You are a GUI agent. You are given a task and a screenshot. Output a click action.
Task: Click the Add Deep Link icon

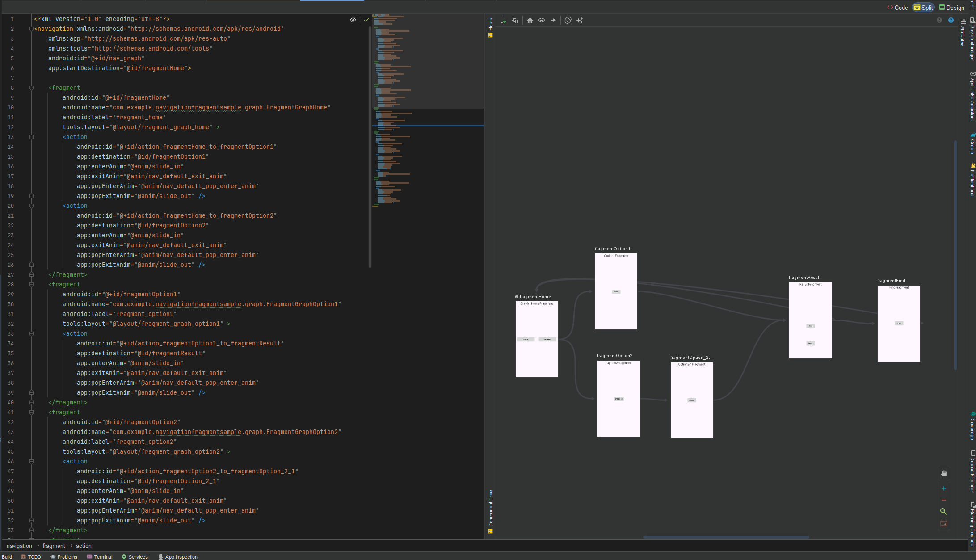pyautogui.click(x=542, y=20)
